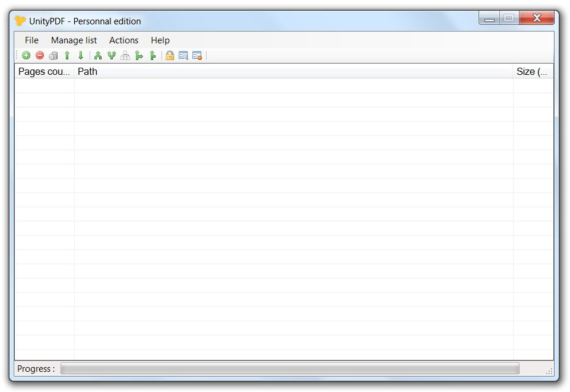This screenshot has width=570, height=392.
Task: Open the Actions menu
Action: (124, 40)
